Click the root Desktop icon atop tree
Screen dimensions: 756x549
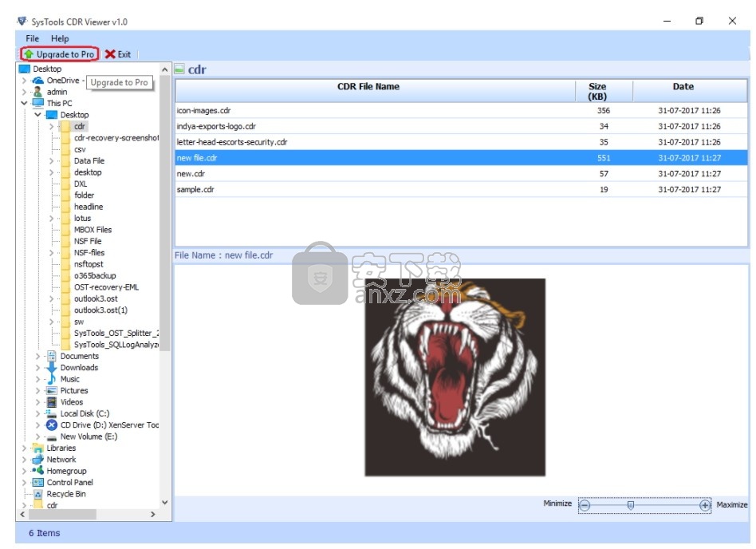tap(25, 69)
